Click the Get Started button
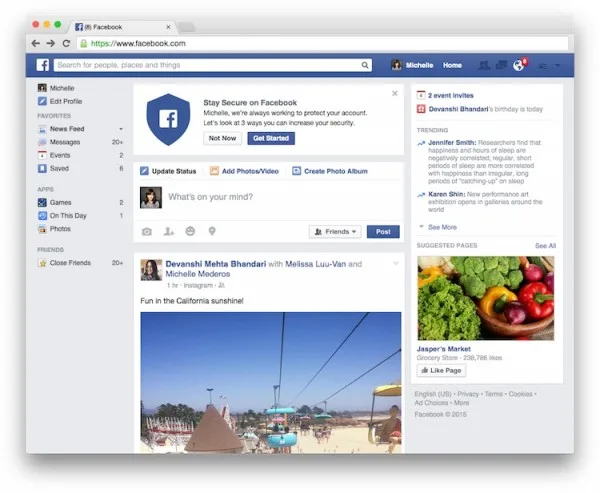600x493 pixels. (x=271, y=138)
